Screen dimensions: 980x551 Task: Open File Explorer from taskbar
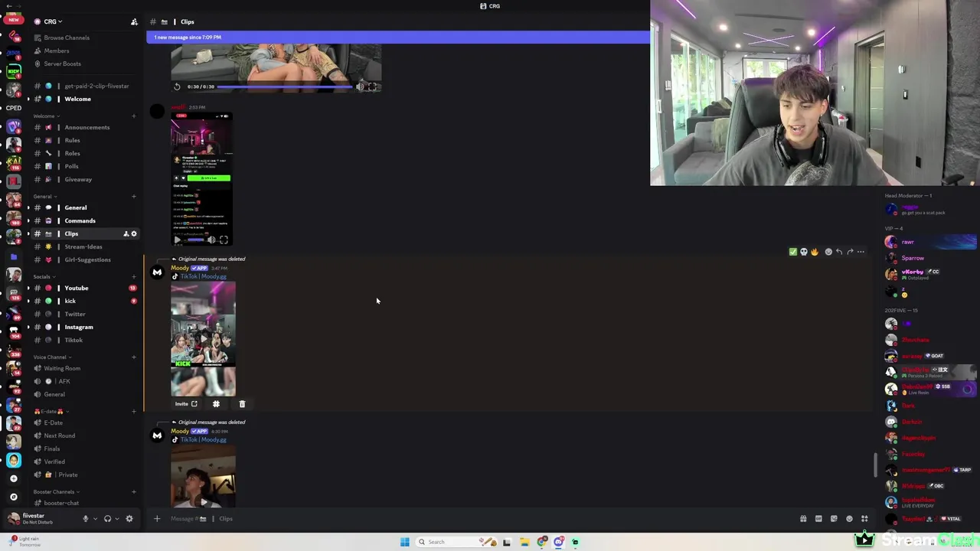(x=524, y=542)
